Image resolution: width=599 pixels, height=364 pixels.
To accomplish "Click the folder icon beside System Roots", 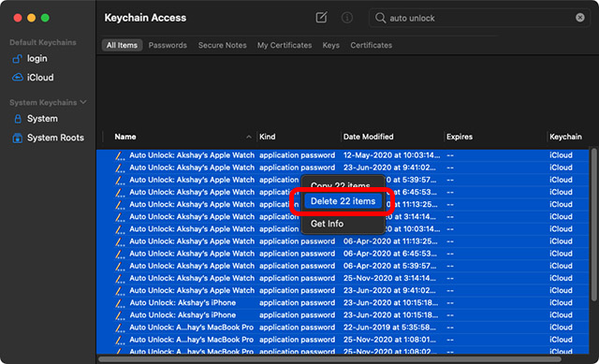I will point(17,138).
